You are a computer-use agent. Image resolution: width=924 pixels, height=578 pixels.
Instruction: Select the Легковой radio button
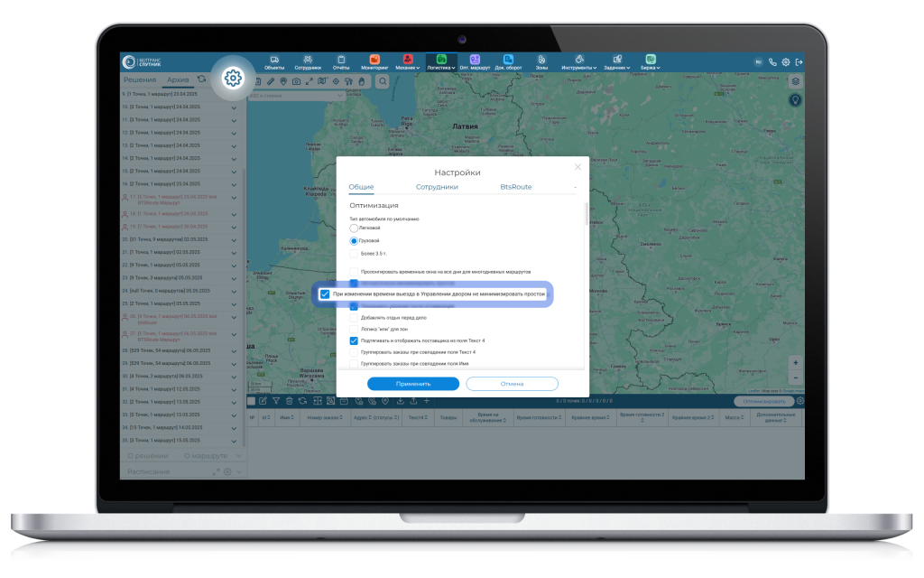355,228
